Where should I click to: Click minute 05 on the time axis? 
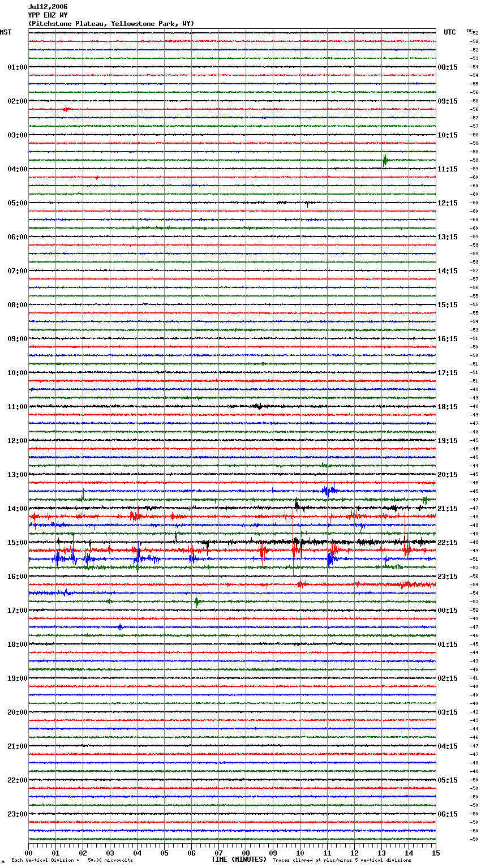point(164,853)
